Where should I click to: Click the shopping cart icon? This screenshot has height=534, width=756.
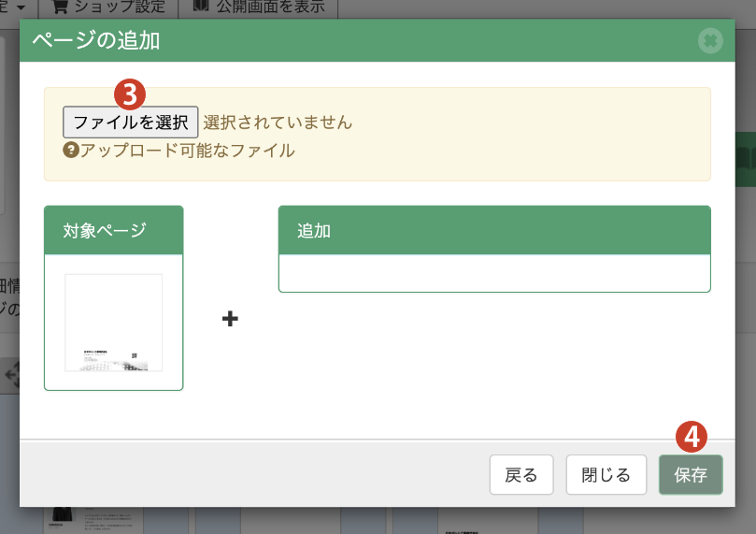pos(61,7)
